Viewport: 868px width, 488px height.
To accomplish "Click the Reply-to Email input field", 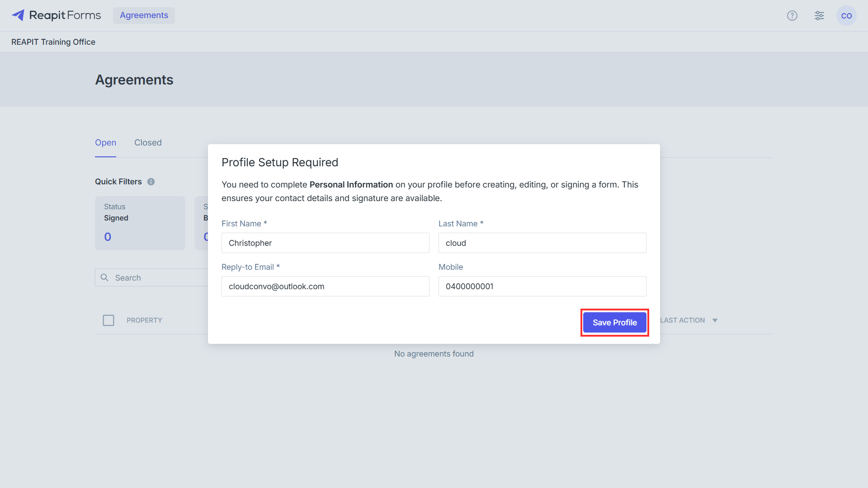I will click(325, 286).
